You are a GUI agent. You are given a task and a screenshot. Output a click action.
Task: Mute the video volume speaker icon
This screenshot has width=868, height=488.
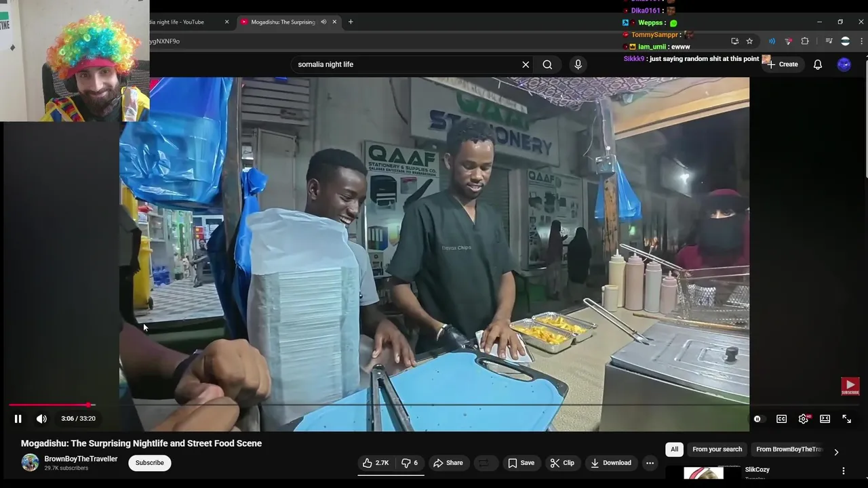pos(41,419)
